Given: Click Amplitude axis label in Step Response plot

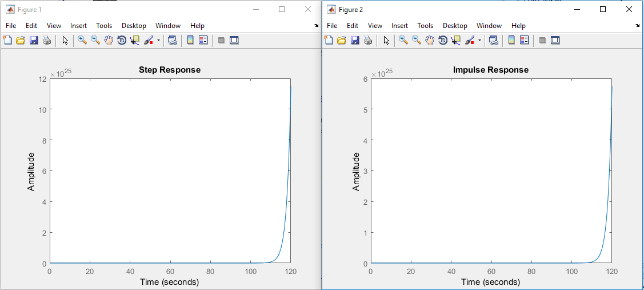Looking at the screenshot, I should tap(31, 172).
